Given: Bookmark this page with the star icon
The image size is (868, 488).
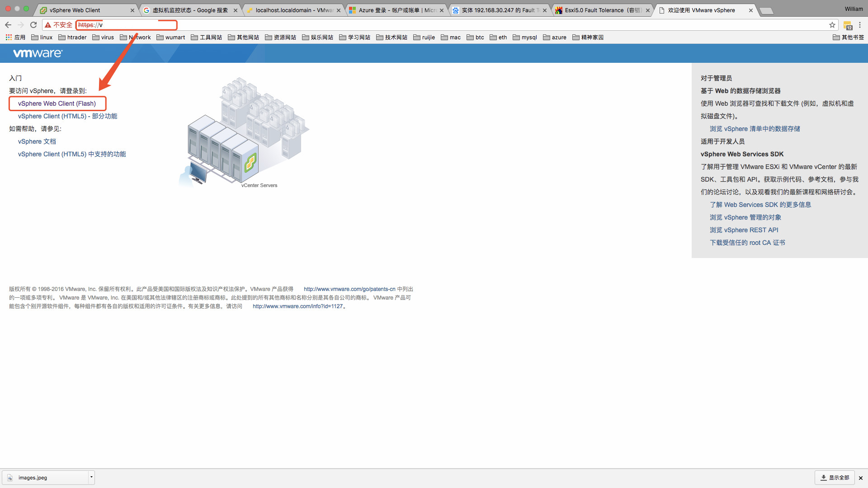Looking at the screenshot, I should click(x=832, y=25).
